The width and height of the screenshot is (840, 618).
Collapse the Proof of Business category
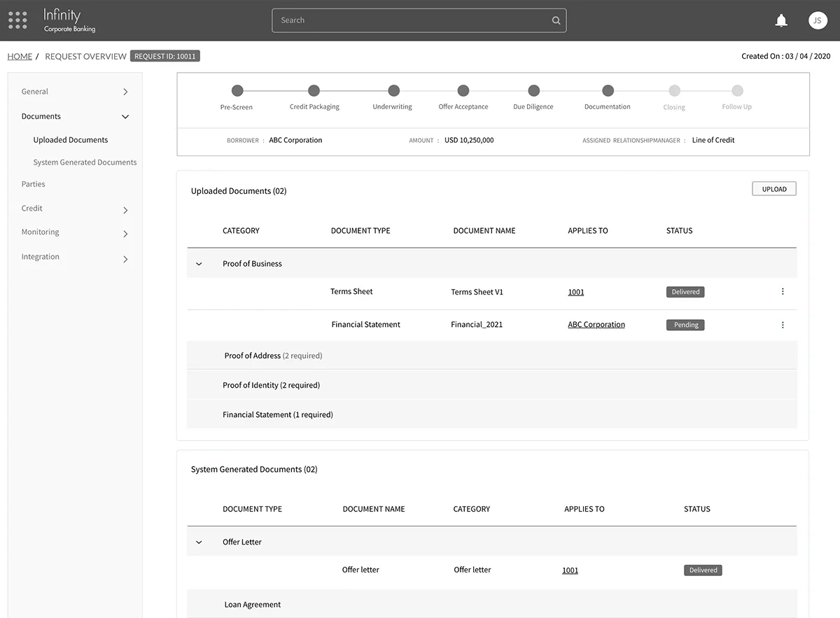coord(199,264)
